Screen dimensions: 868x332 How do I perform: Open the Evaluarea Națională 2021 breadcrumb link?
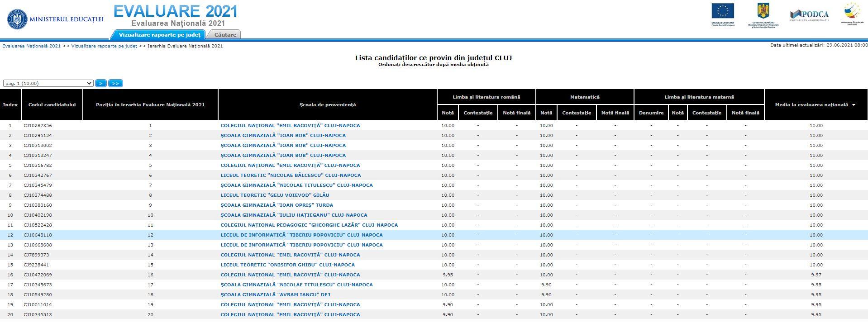(31, 46)
